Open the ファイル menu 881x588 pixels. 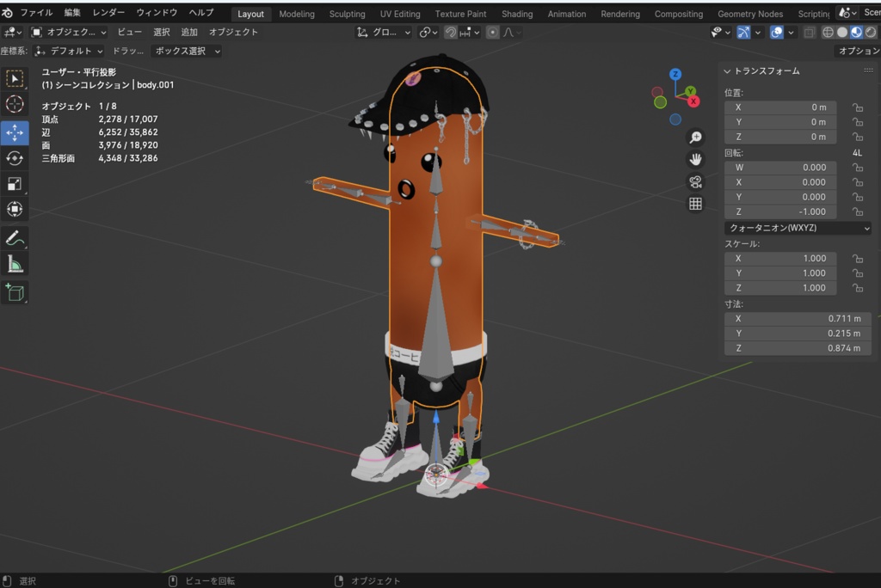point(36,12)
